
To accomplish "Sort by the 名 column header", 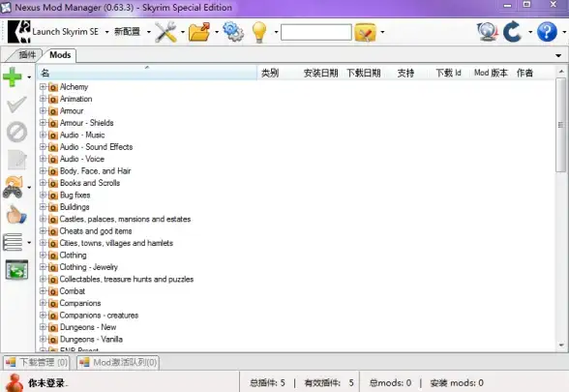I will [x=147, y=73].
